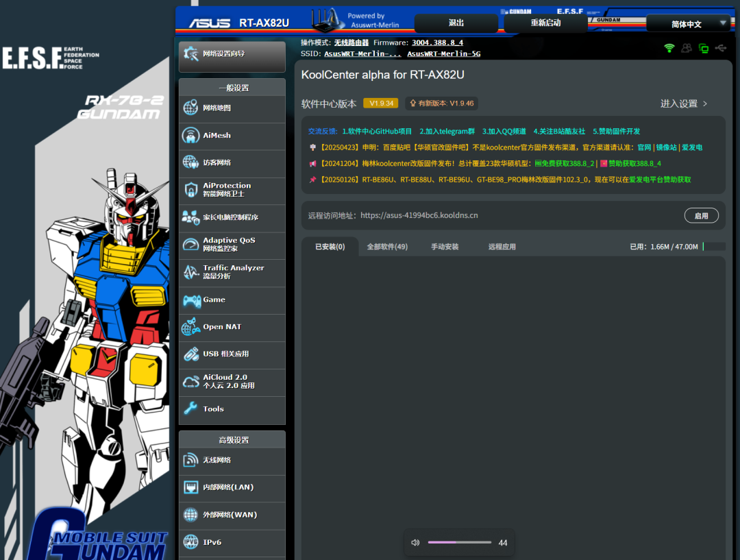This screenshot has width=740, height=560.
Task: Select the 内部网络(LAN) icon
Action: [x=190, y=487]
